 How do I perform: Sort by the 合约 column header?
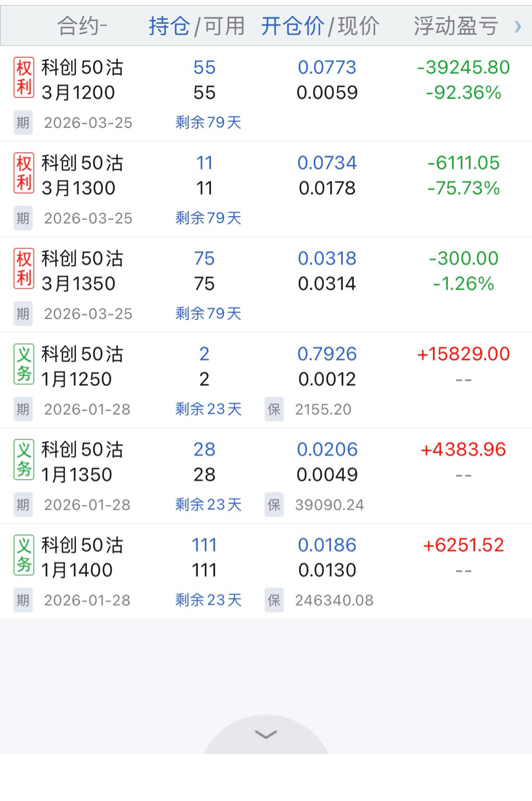(82, 26)
